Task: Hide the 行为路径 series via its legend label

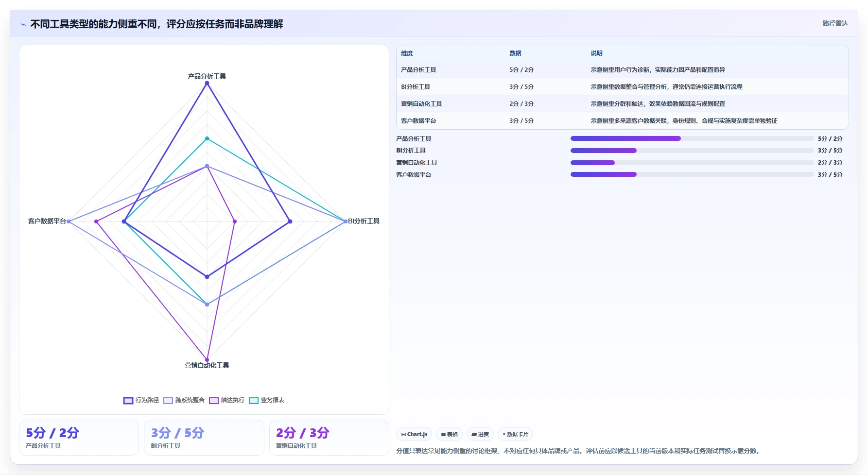Action: pyautogui.click(x=147, y=400)
